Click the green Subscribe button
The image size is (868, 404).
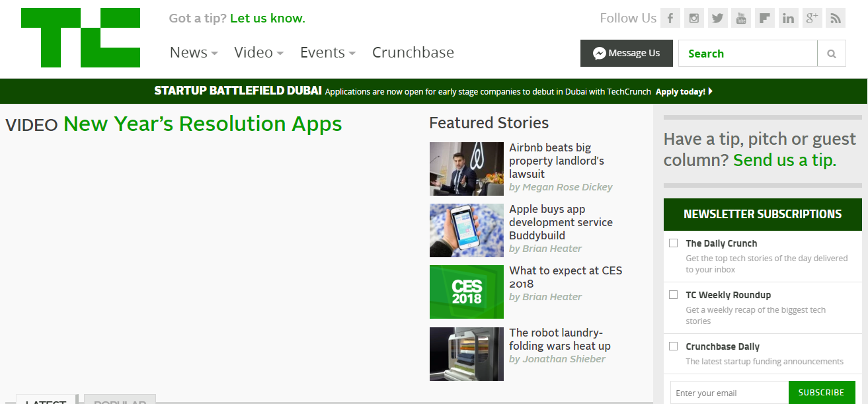click(821, 392)
